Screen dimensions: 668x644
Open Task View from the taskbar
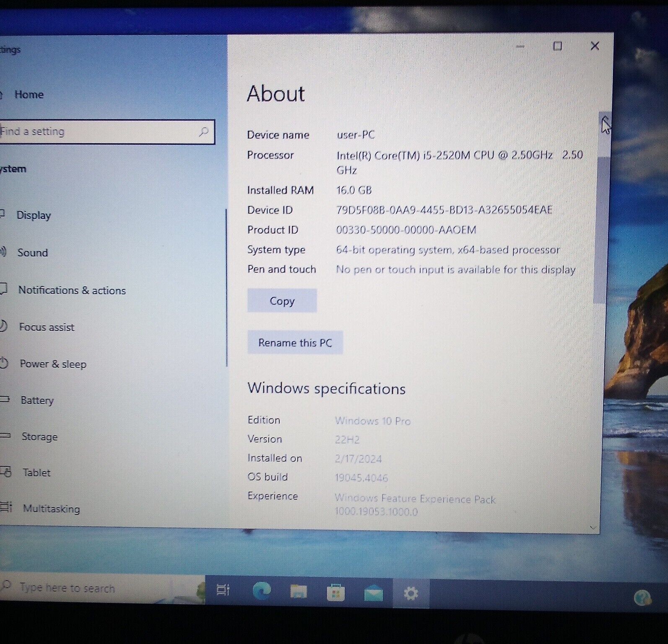(x=223, y=590)
